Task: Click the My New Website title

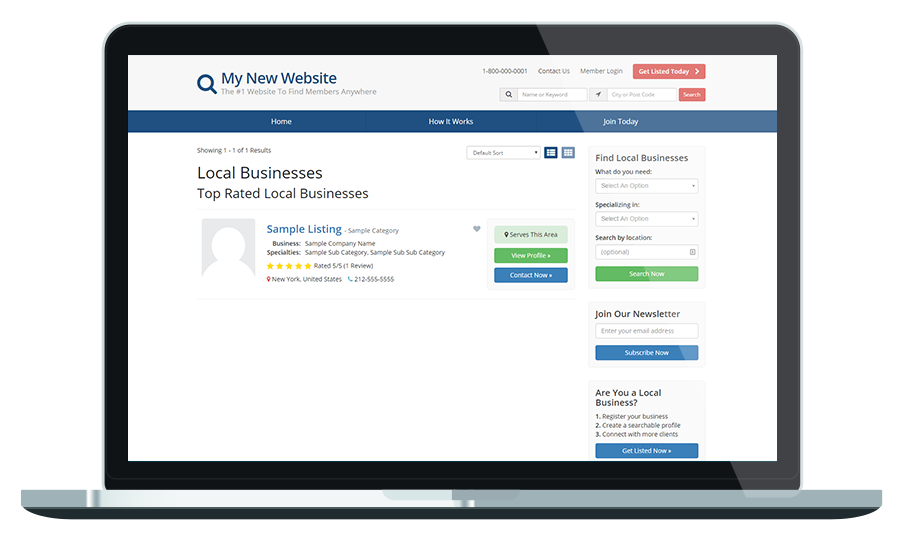Action: pyautogui.click(x=279, y=78)
